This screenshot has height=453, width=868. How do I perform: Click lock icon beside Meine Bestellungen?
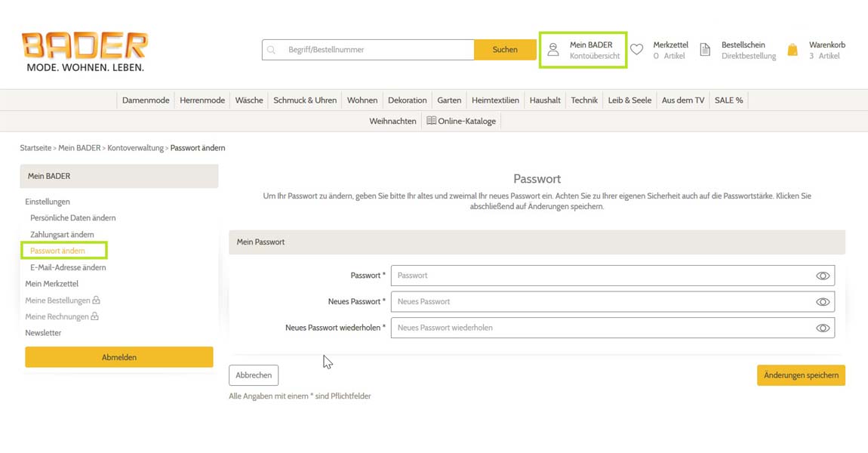96,300
